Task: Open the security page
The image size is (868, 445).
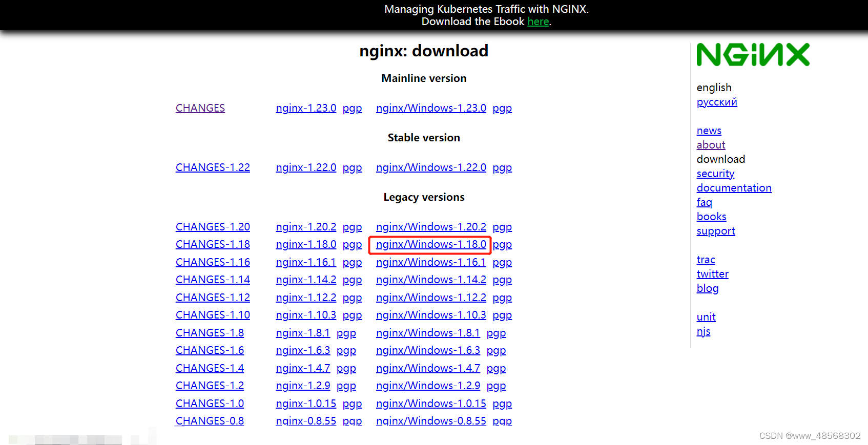Action: (715, 174)
